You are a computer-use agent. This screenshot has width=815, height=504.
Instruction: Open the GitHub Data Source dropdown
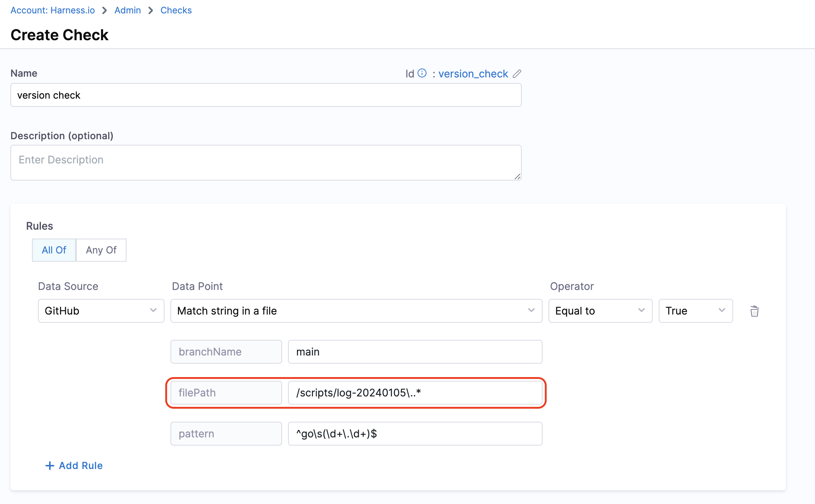pyautogui.click(x=101, y=311)
